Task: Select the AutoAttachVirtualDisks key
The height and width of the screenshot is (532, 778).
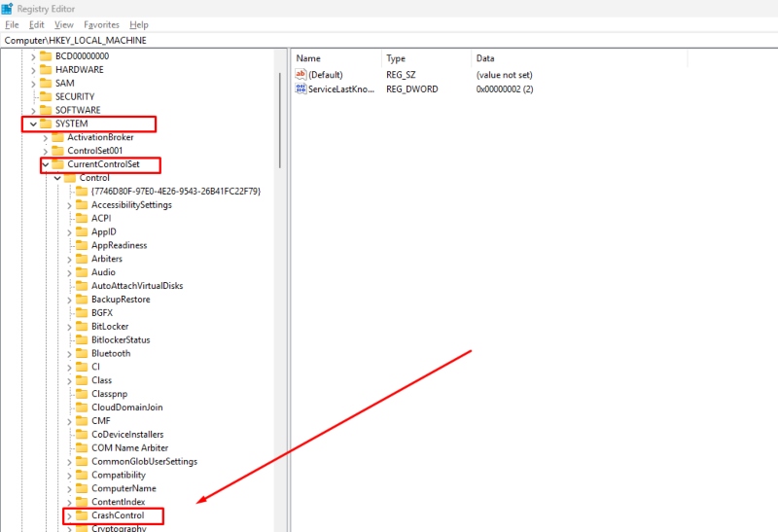Action: click(137, 285)
